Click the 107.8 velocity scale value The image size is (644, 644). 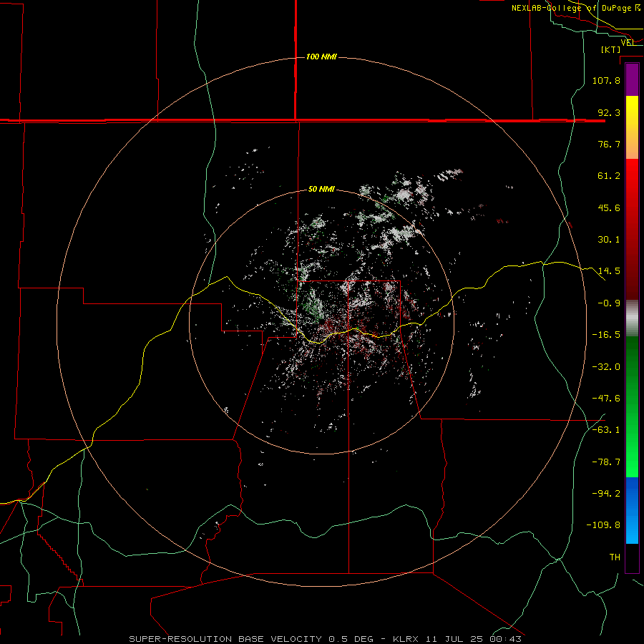pos(606,80)
